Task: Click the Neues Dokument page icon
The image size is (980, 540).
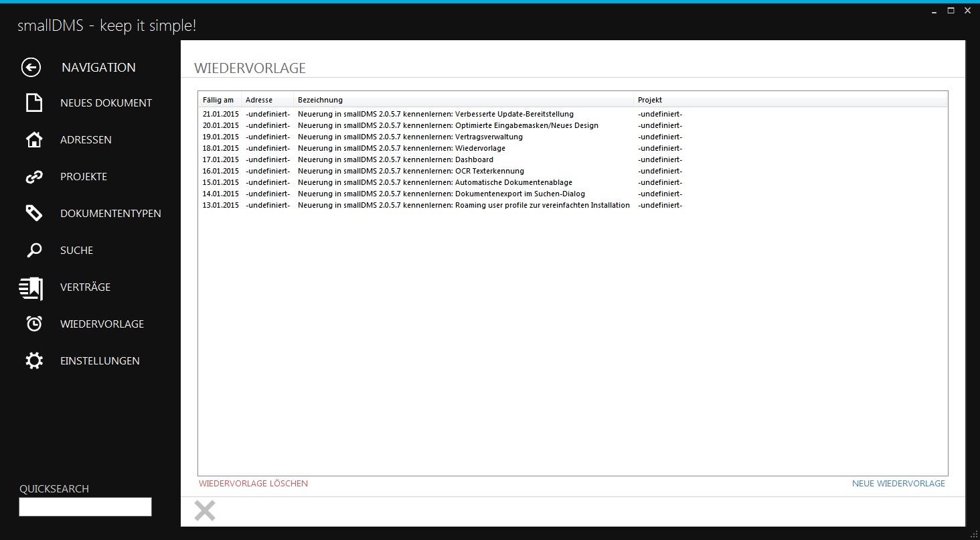Action: (x=33, y=103)
